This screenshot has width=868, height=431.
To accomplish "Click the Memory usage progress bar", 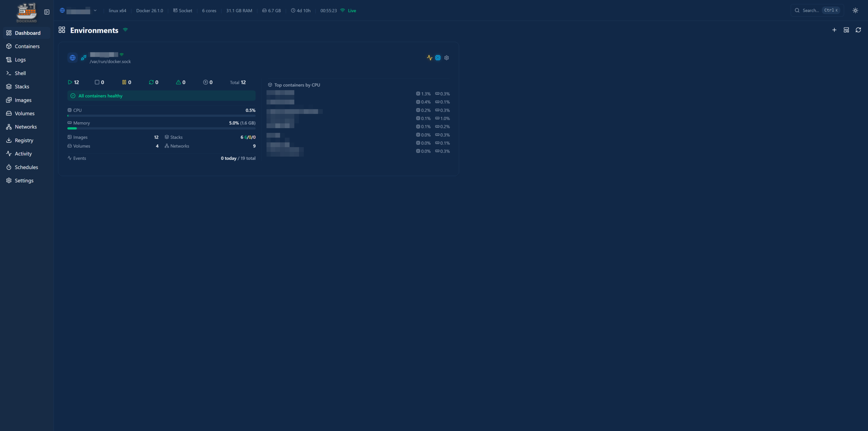I will [161, 129].
